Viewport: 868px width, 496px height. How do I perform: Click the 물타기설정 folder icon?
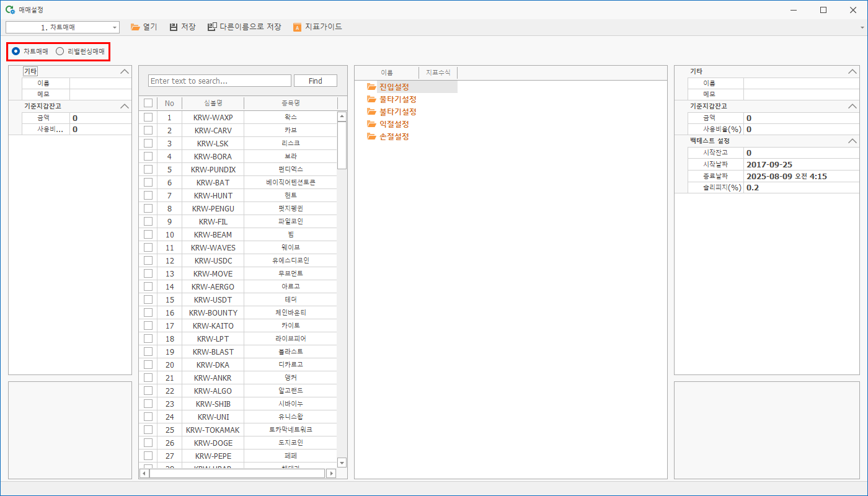[371, 99]
